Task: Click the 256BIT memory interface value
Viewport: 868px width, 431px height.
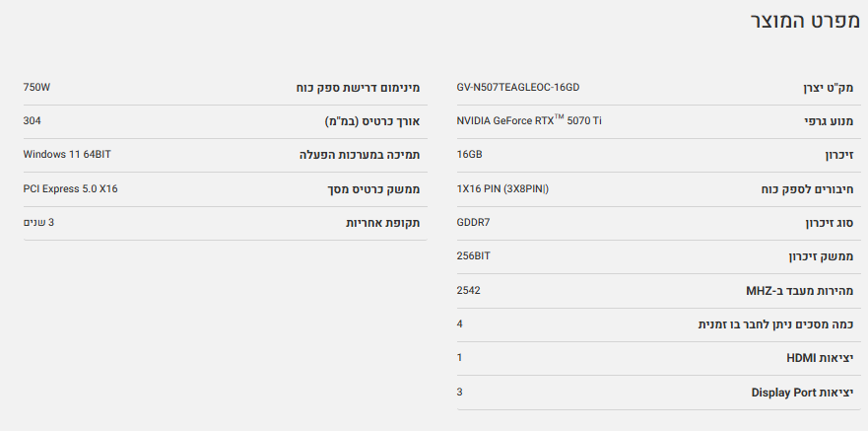Action: tap(474, 255)
